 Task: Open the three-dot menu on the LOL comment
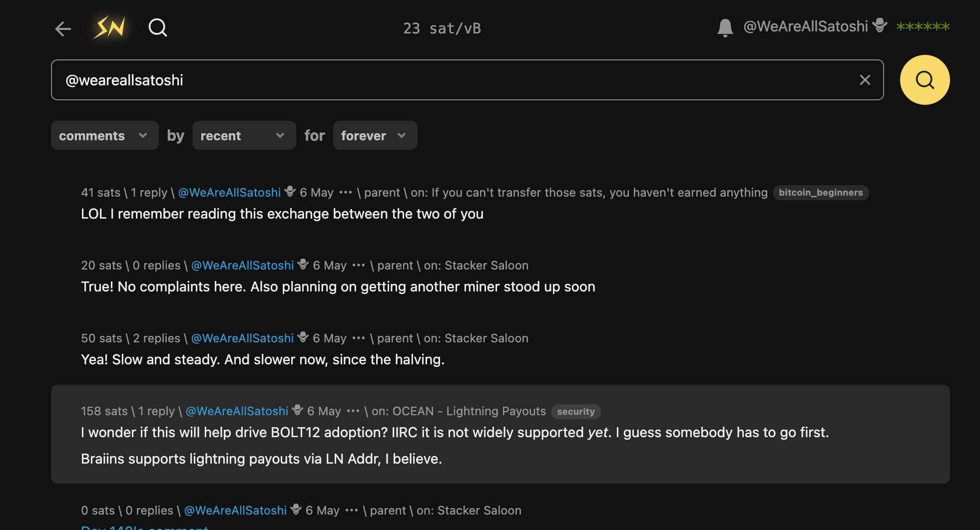(346, 193)
